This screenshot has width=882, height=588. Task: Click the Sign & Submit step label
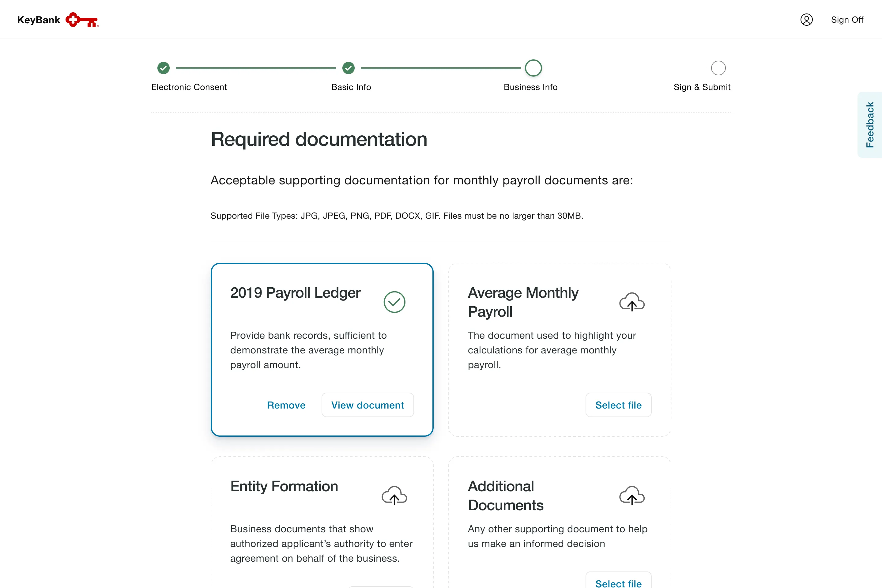pos(702,87)
